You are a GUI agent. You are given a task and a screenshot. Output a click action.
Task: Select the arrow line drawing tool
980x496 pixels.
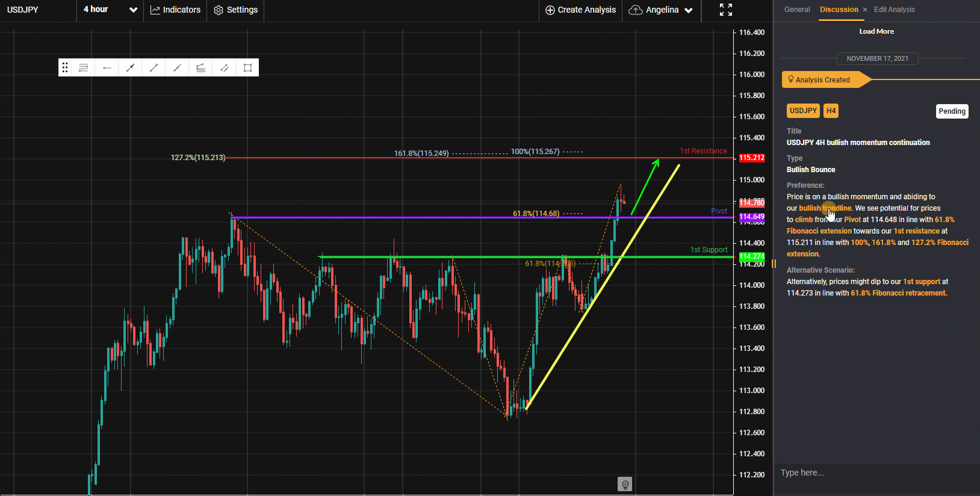(130, 67)
